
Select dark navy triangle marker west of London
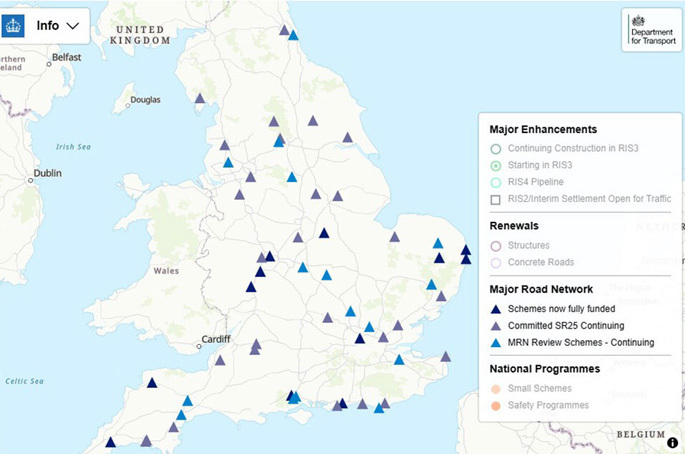pyautogui.click(x=360, y=339)
